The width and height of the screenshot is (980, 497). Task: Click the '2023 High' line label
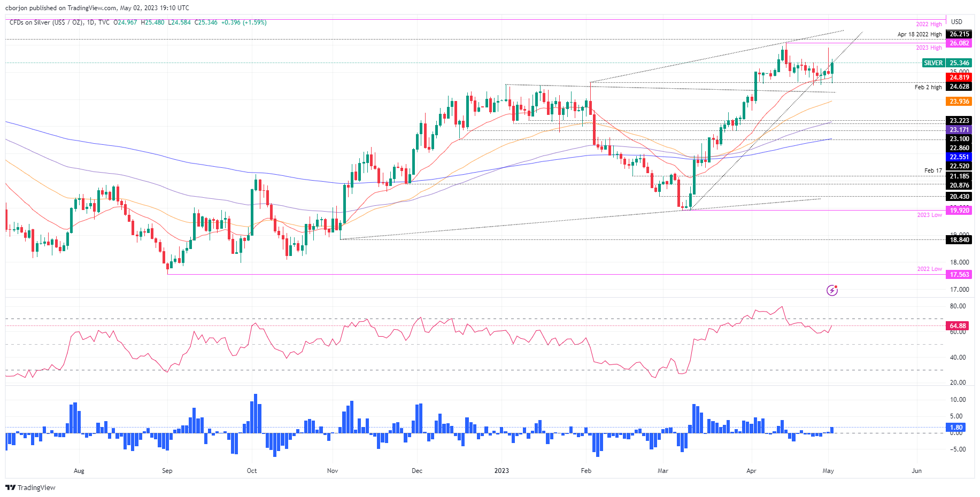(929, 48)
